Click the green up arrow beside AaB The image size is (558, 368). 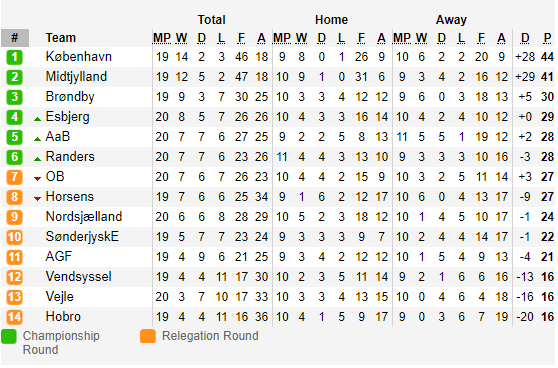pyautogui.click(x=37, y=139)
